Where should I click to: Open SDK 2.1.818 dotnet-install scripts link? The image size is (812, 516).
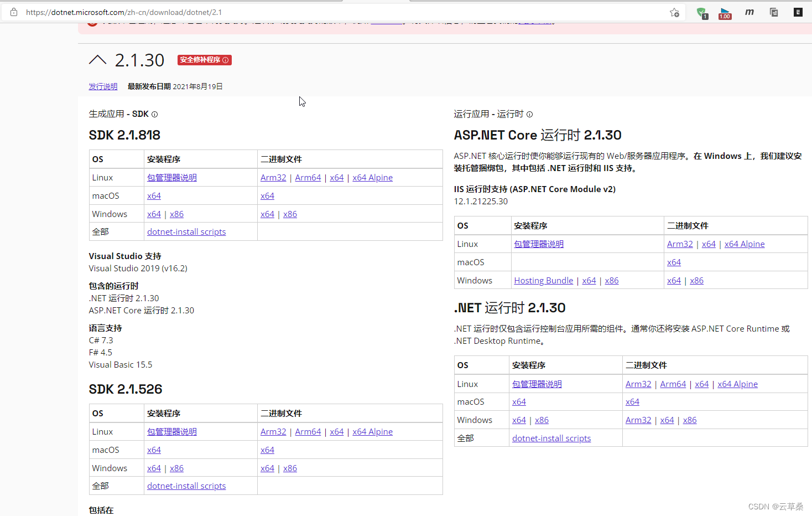pos(186,232)
